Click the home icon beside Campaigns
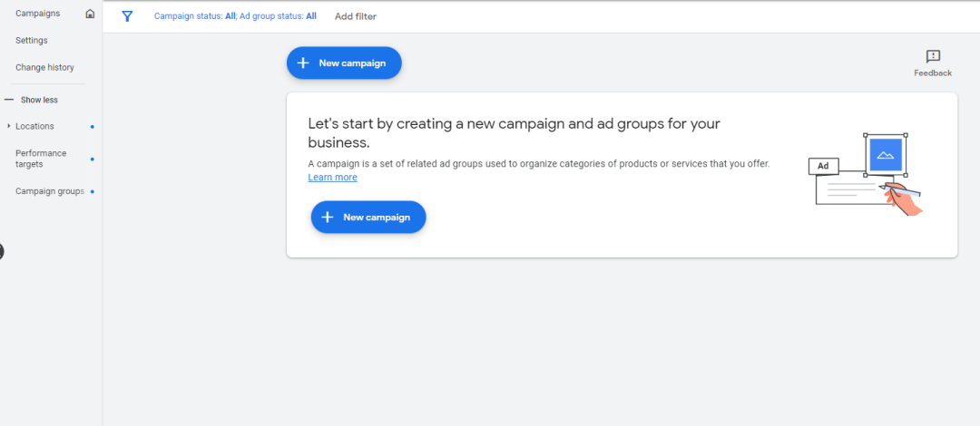980x426 pixels. [89, 14]
